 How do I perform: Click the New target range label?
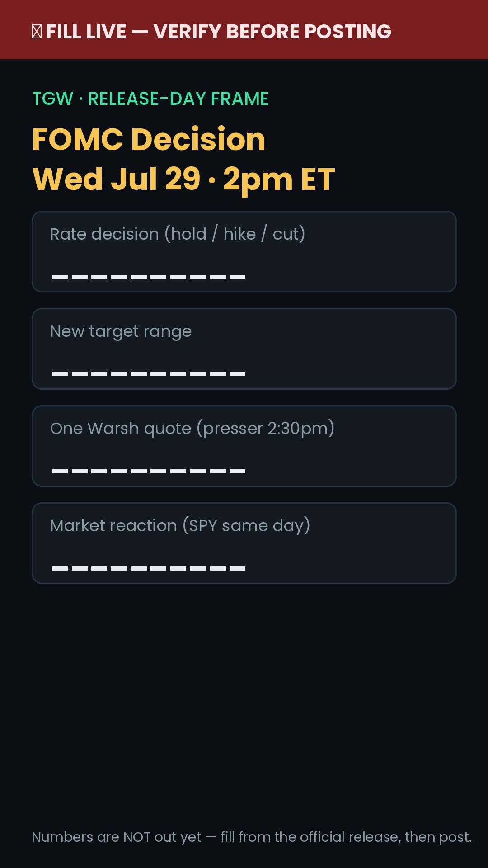tap(121, 332)
